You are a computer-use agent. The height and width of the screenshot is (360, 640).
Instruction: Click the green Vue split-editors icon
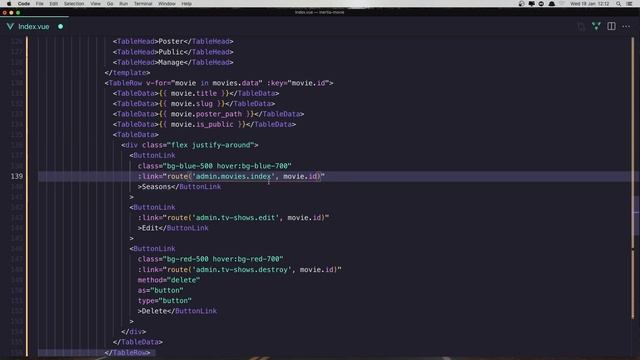(x=596, y=26)
